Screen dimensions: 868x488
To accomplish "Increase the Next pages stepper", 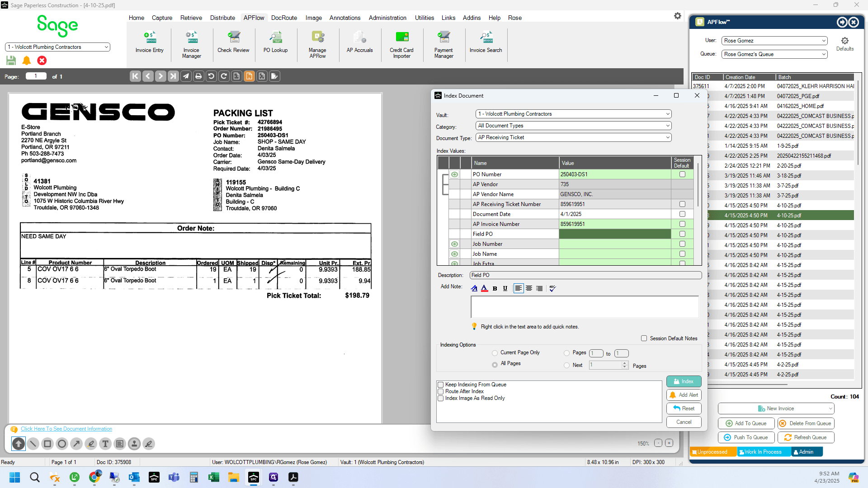I will [625, 363].
